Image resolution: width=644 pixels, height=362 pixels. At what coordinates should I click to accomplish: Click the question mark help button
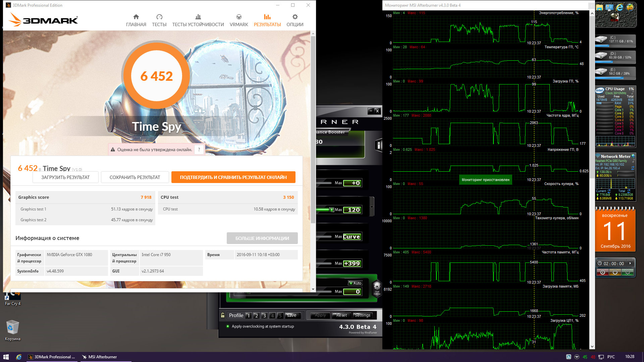(x=199, y=150)
